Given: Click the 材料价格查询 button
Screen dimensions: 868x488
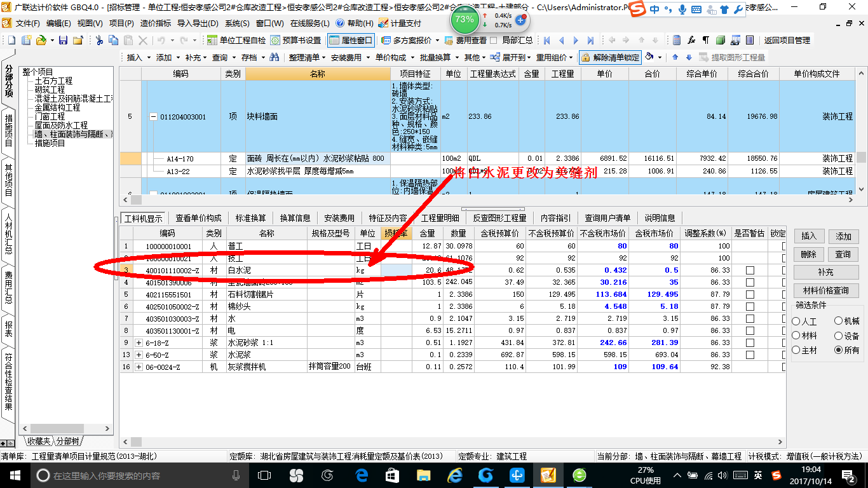Looking at the screenshot, I should tap(826, 290).
